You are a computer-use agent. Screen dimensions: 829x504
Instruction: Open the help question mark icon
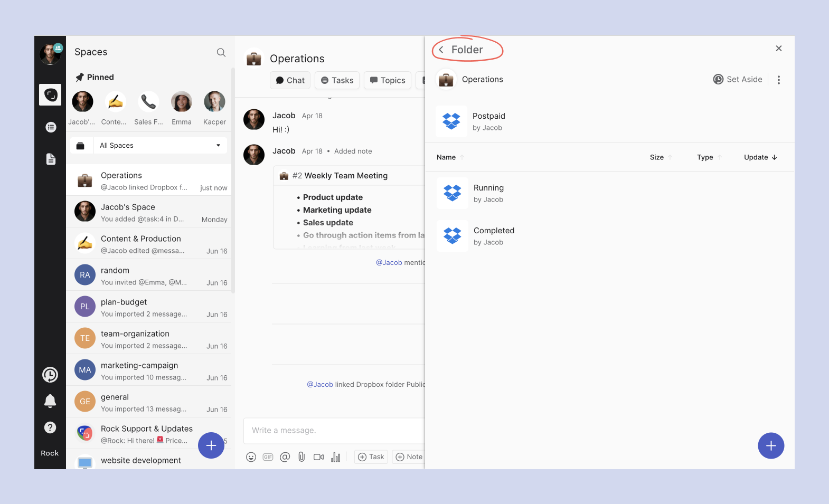click(x=50, y=427)
